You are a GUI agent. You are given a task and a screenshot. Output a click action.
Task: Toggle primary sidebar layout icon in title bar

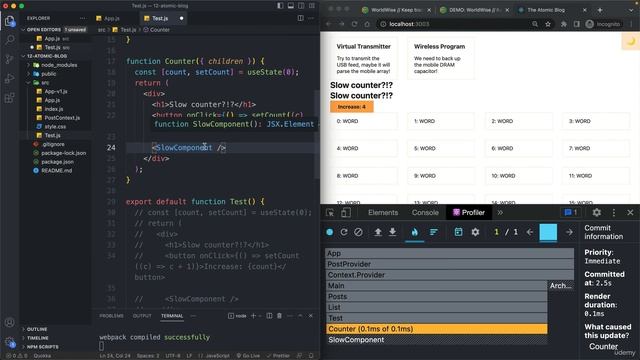point(280,6)
